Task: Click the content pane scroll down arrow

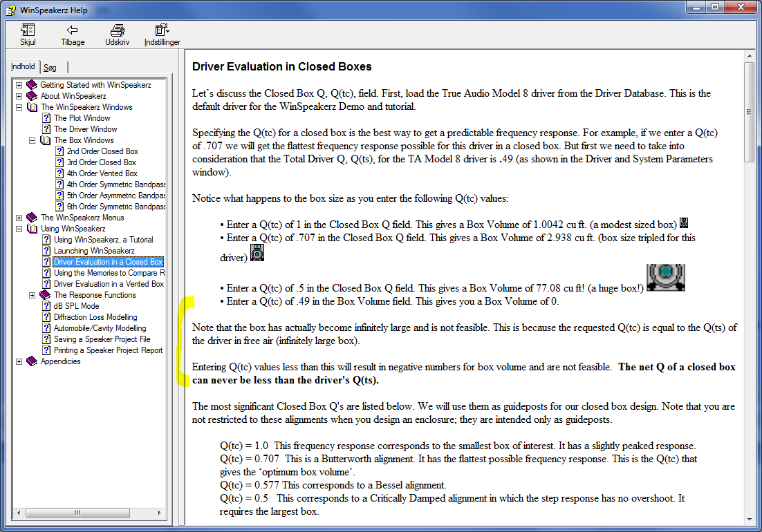Action: (x=749, y=520)
